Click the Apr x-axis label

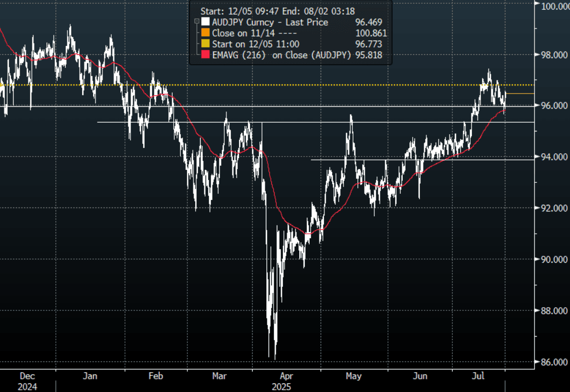(x=287, y=376)
